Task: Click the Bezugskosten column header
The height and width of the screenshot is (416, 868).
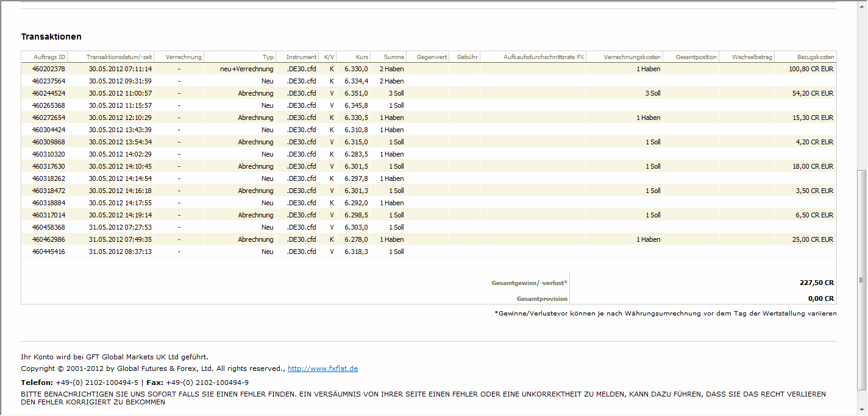Action: pos(816,57)
